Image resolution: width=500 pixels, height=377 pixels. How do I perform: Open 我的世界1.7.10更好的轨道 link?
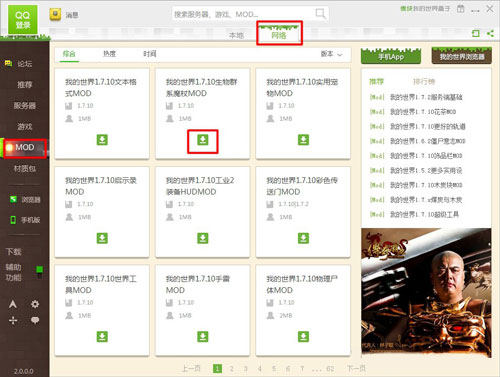pyautogui.click(x=428, y=126)
